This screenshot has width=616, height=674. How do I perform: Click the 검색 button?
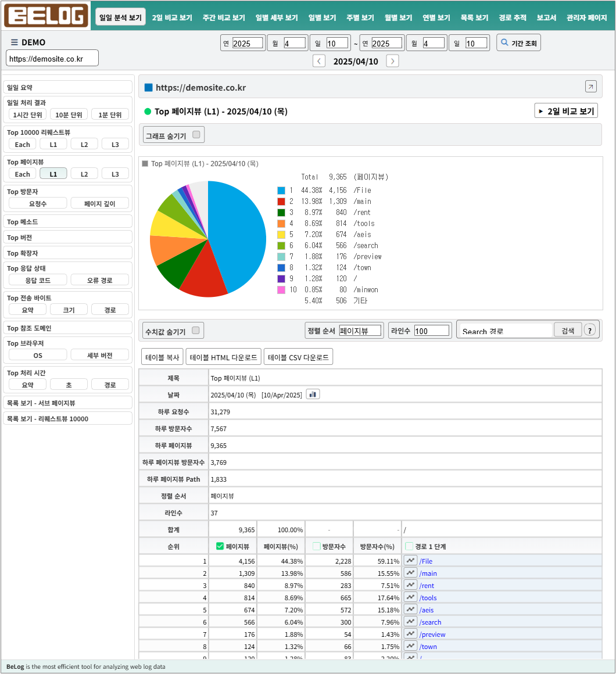[x=568, y=330]
